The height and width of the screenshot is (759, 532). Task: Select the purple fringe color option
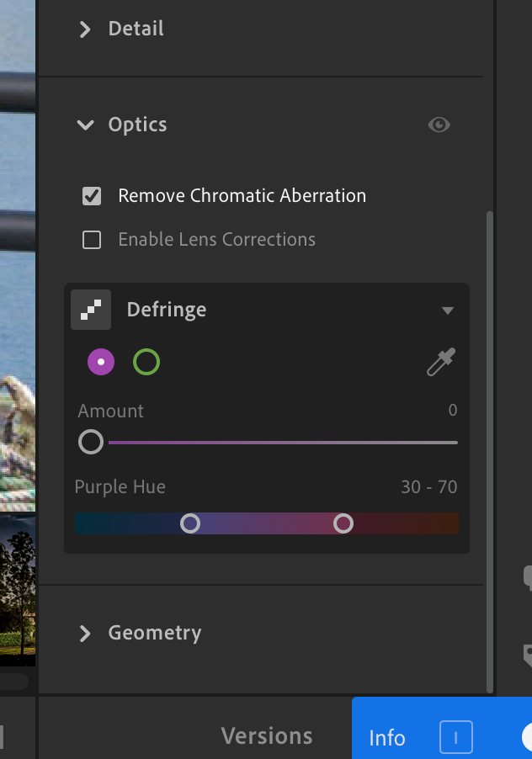101,363
